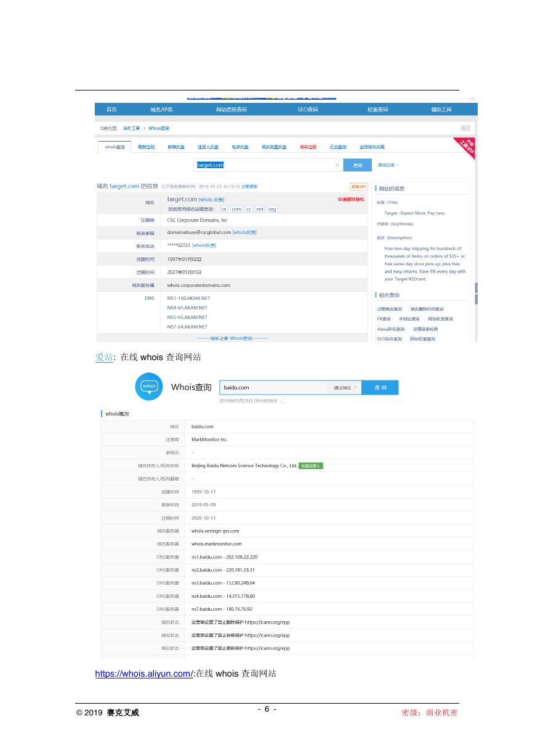Switch to the 全球域名后缀 tab
535x756 pixels.
(372, 147)
